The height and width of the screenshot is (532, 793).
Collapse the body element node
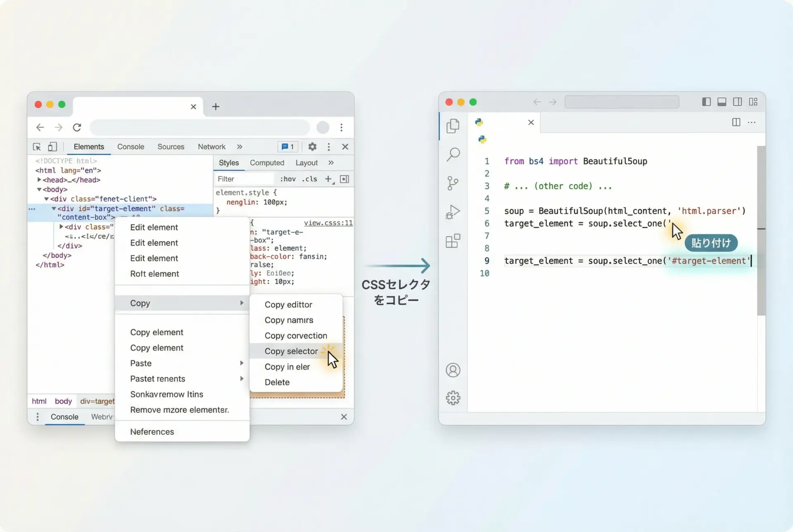(x=39, y=189)
